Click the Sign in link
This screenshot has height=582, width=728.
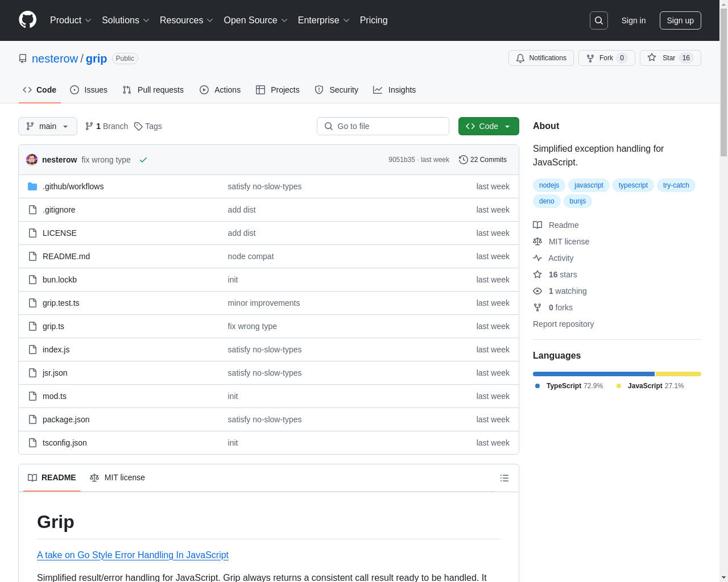click(x=634, y=20)
